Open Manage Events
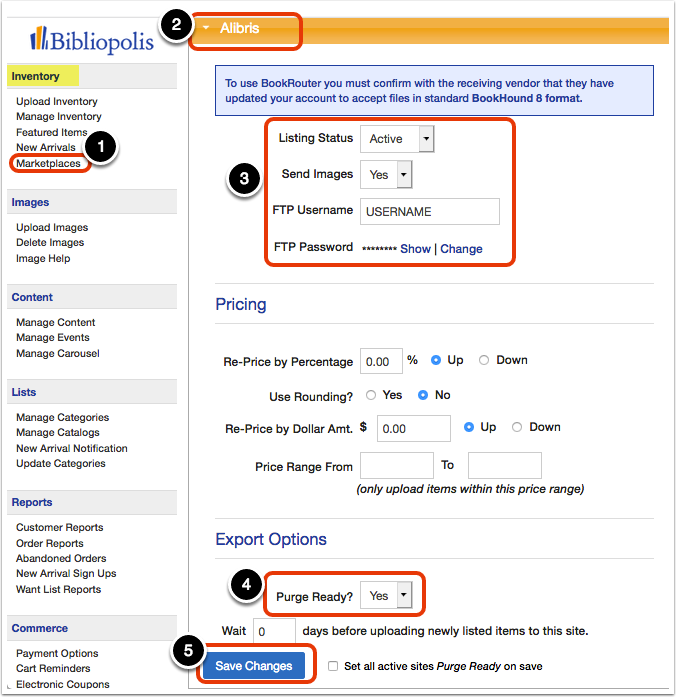 pos(53,337)
